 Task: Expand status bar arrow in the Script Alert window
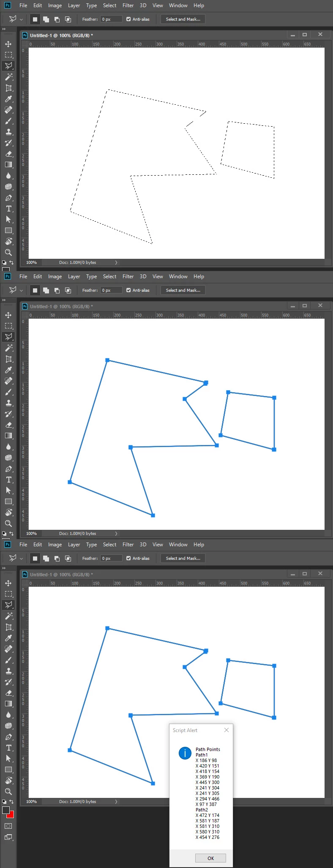[116, 801]
